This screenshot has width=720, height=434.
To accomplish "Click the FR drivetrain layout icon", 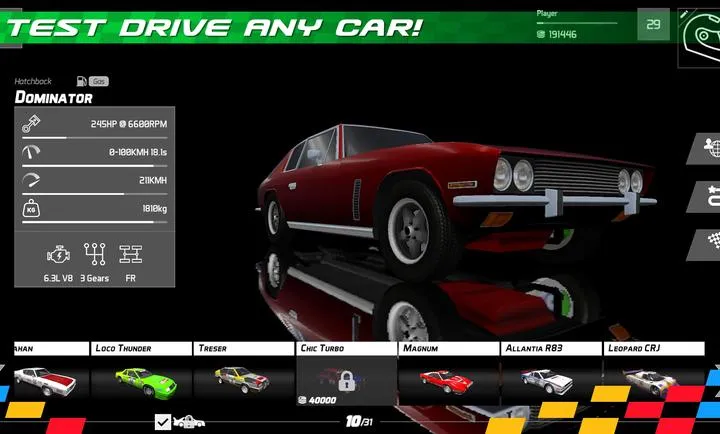I will 131,254.
